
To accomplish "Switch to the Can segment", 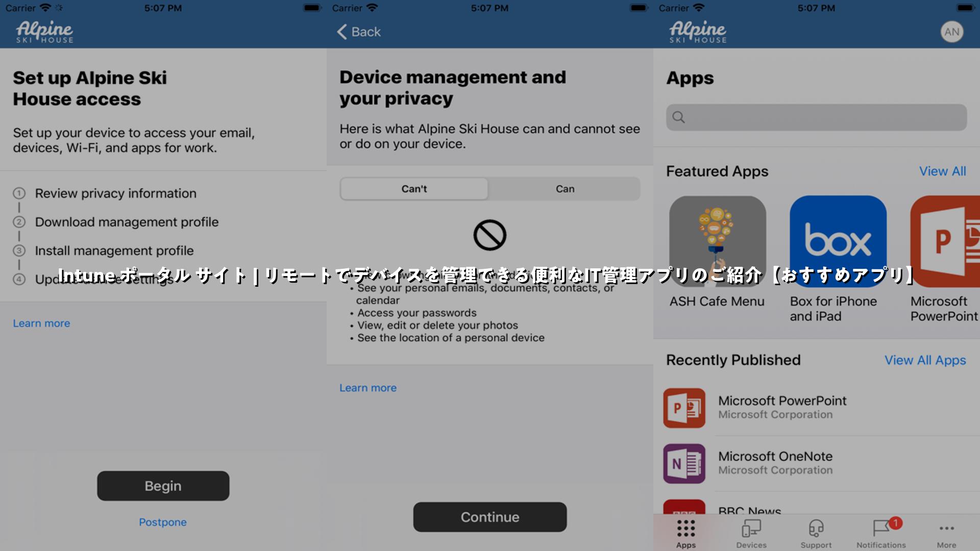I will [x=565, y=189].
